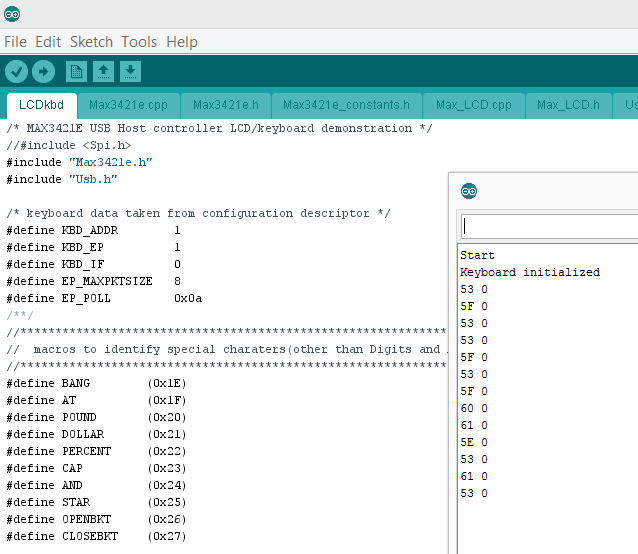Open the File menu

click(x=15, y=42)
